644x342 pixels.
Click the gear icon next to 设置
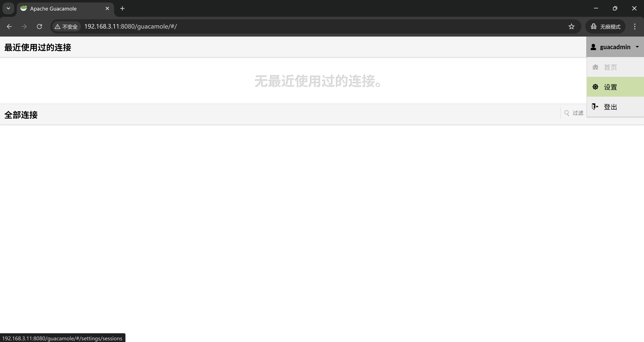click(595, 87)
